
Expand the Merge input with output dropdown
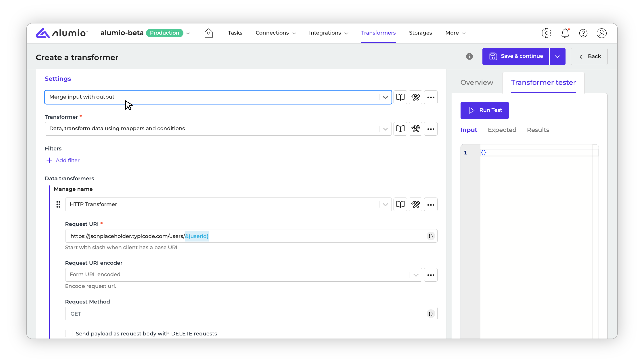[385, 97]
